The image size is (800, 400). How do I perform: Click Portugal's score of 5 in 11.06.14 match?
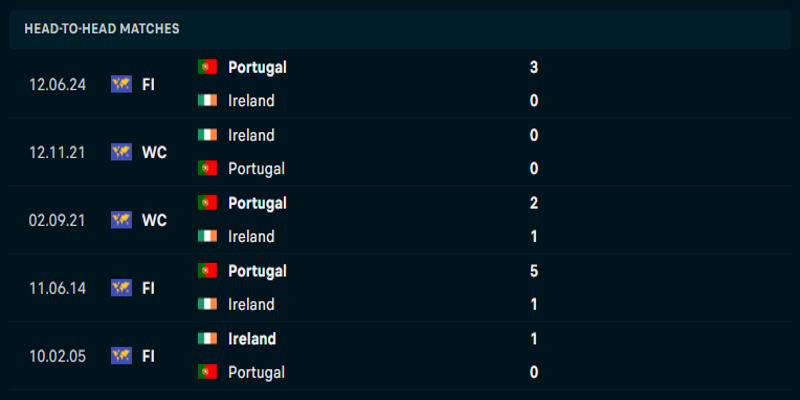(x=534, y=271)
